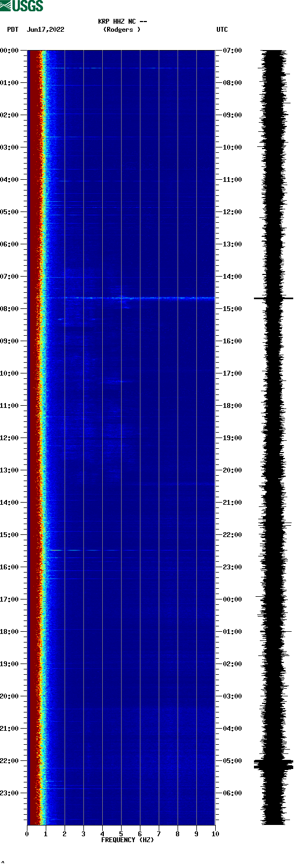The height and width of the screenshot is (868, 297).
Task: Click the 10:00 UTC time label
Action: [x=232, y=147]
